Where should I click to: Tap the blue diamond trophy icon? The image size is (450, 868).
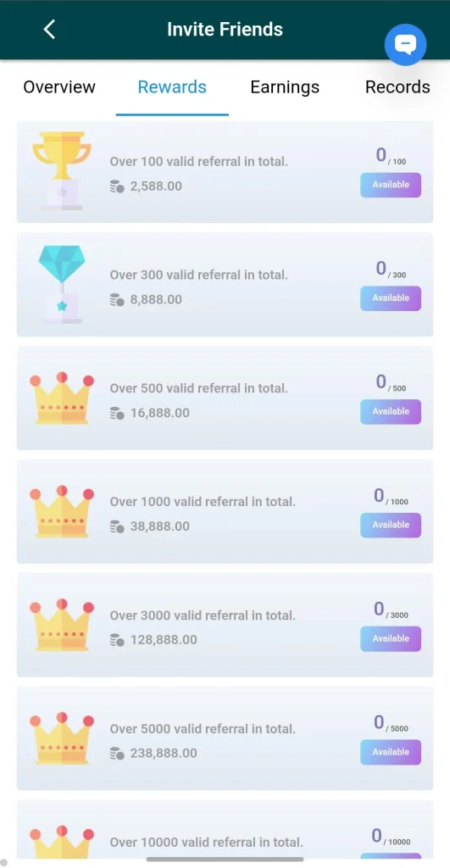pos(61,285)
